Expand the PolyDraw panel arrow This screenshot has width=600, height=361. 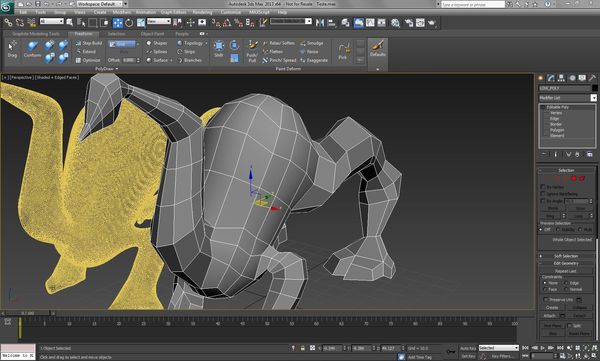click(117, 69)
